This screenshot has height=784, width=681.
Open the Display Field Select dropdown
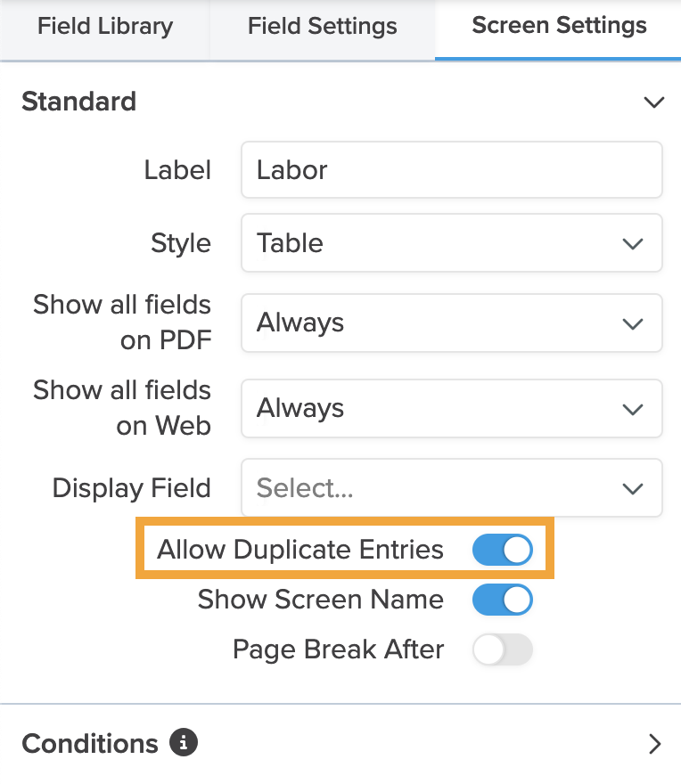[452, 488]
